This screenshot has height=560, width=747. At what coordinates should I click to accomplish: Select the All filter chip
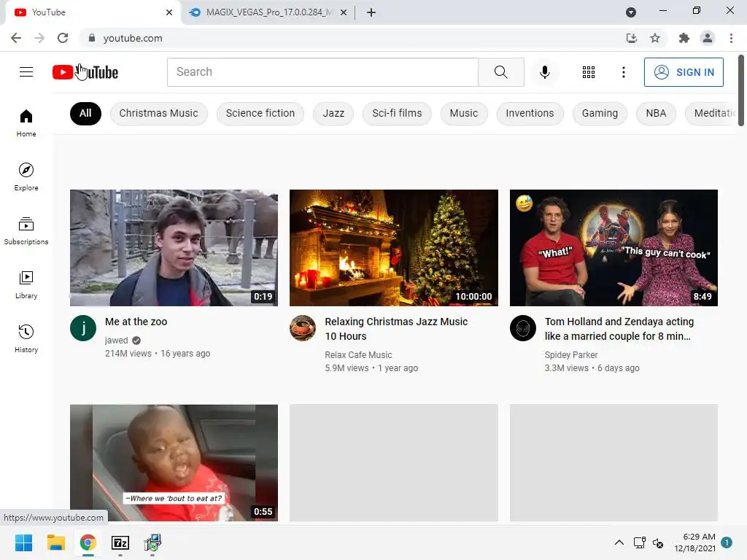(85, 113)
